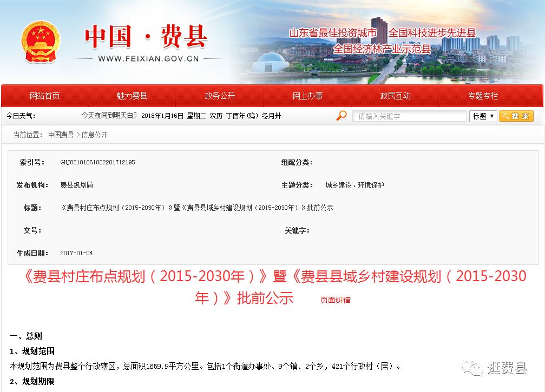This screenshot has height=392, width=545.
Task: Click the scrolling weather forecast text
Action: pyautogui.click(x=109, y=116)
